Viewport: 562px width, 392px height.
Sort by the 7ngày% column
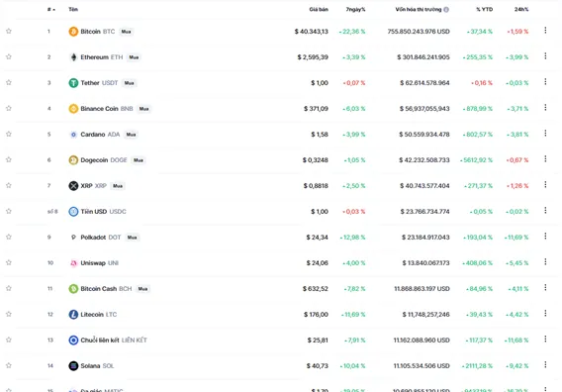pos(355,9)
